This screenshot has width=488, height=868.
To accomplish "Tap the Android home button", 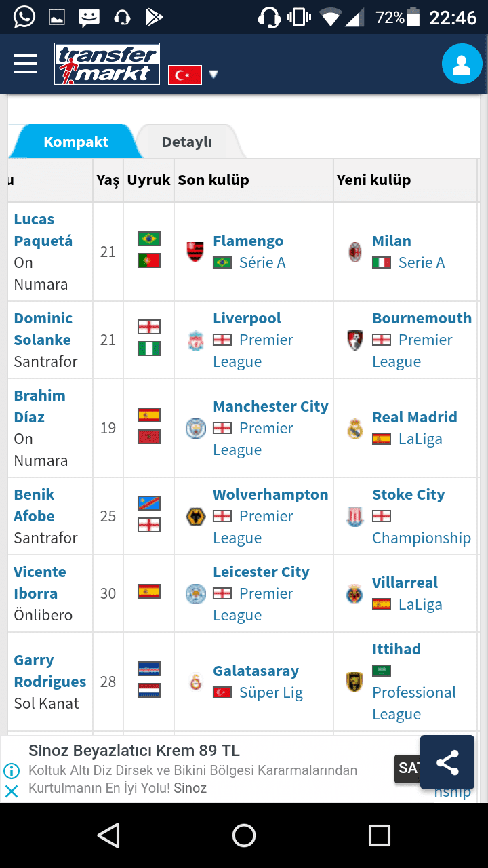I will pos(244,835).
